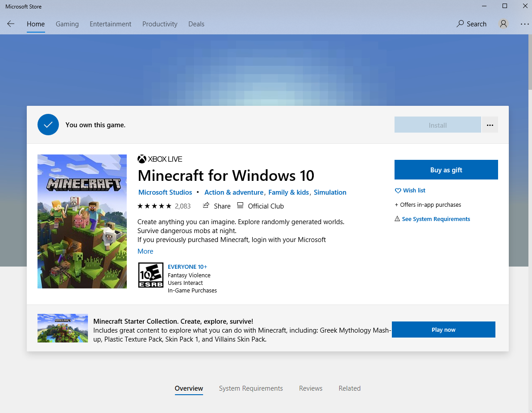Click the system requirements warning triangle icon
Screen dimensions: 532x413
coord(397,218)
